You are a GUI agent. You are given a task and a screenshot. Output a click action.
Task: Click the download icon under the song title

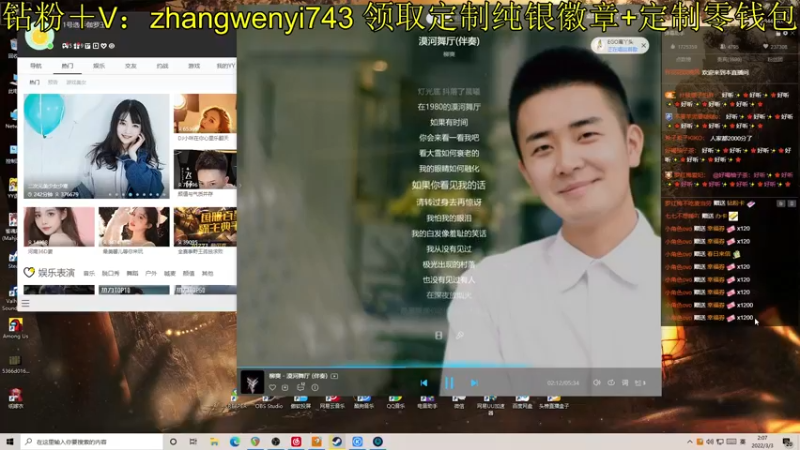point(285,388)
